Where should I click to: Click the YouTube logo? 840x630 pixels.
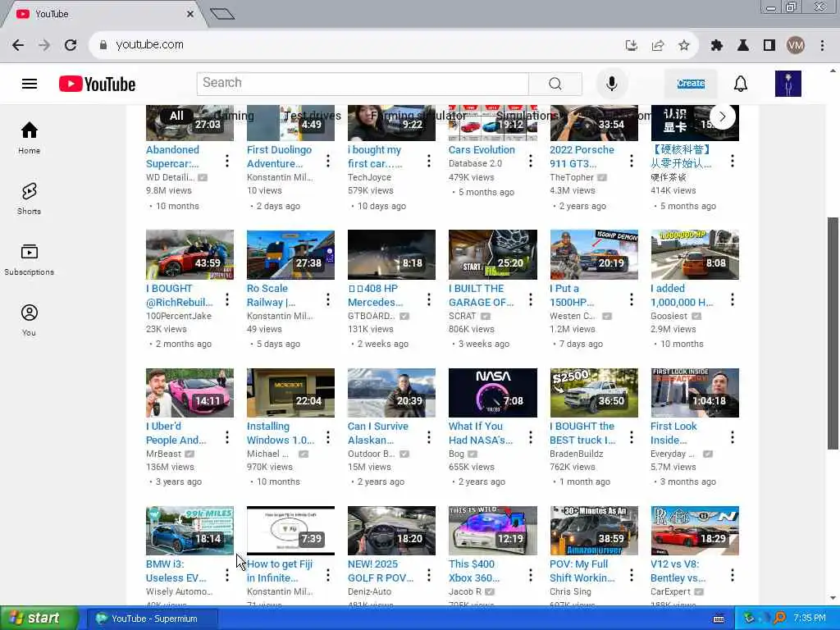tap(97, 84)
